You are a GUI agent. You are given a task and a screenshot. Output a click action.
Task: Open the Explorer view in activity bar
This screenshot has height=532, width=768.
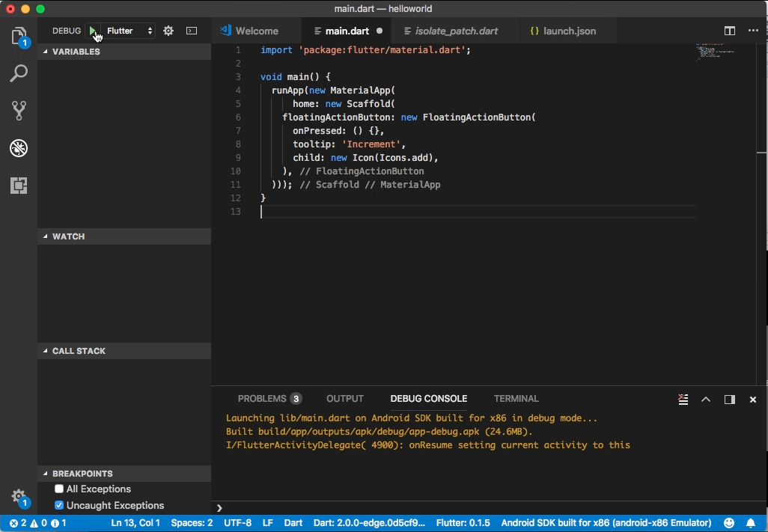point(19,36)
